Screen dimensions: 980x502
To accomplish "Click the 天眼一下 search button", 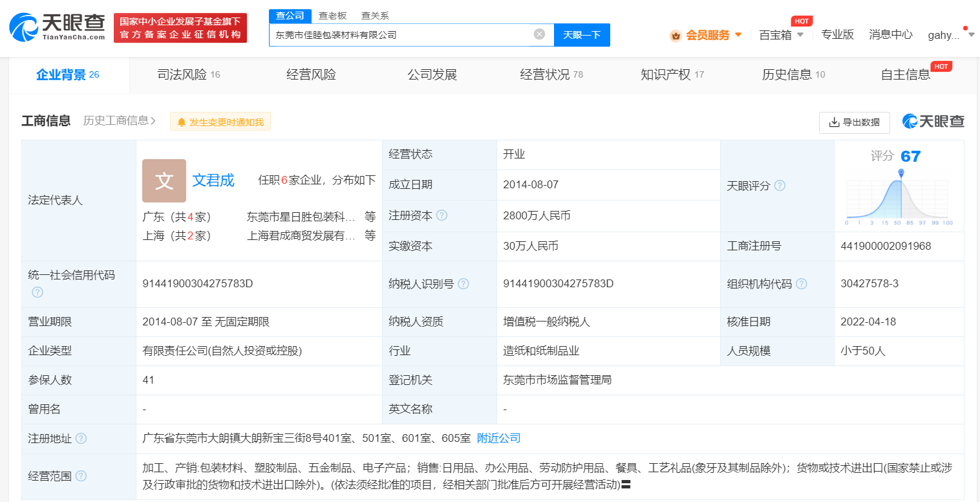I will 582,35.
